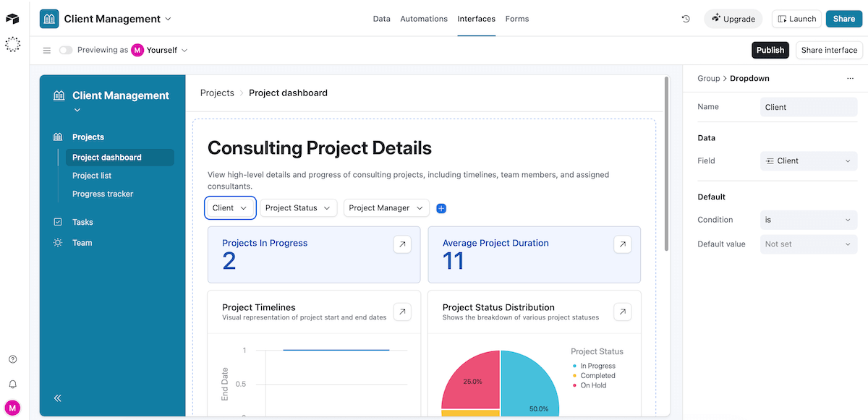Click the blue plus icon to add filter
This screenshot has width=868, height=420.
tap(441, 207)
